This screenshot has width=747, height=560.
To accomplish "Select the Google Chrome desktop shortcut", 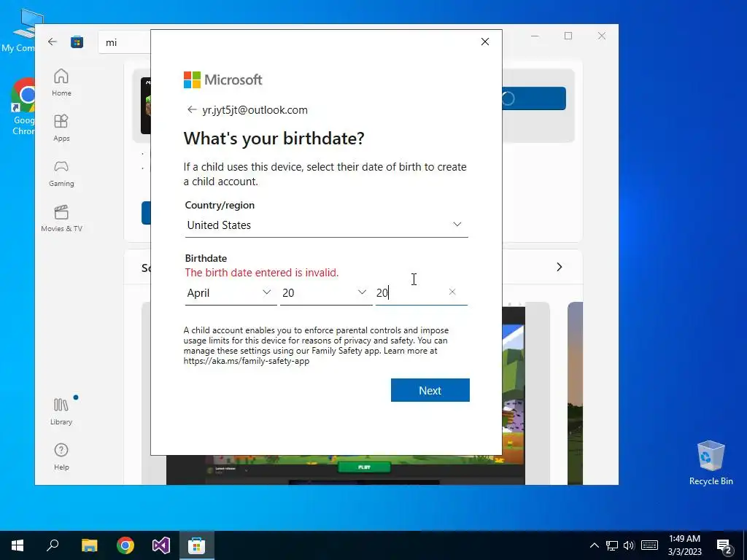I will tap(24, 106).
